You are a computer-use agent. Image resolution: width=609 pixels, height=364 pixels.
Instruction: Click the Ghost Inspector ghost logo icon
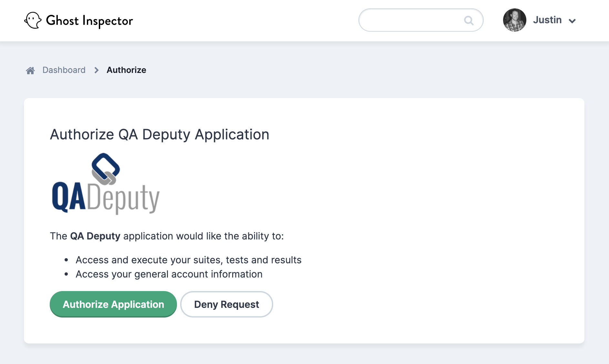pos(33,20)
